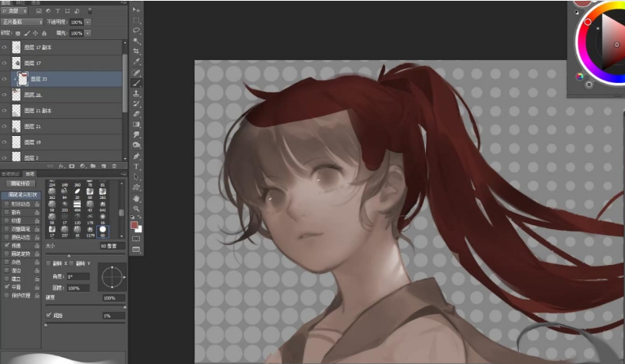The image size is (625, 364).
Task: Uncheck the 平滑 brush option
Action: point(6,286)
